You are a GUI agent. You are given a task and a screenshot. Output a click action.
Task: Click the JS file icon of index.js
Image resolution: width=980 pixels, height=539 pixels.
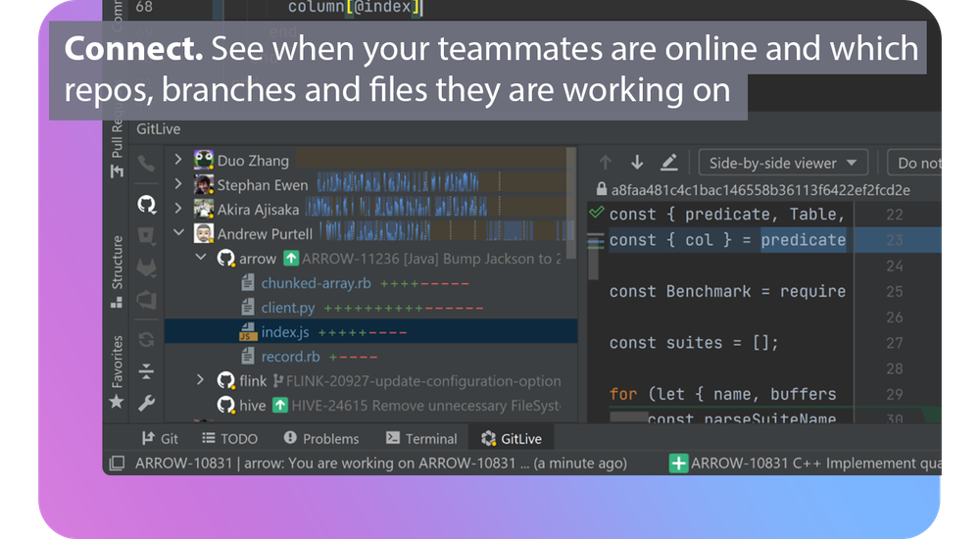248,332
